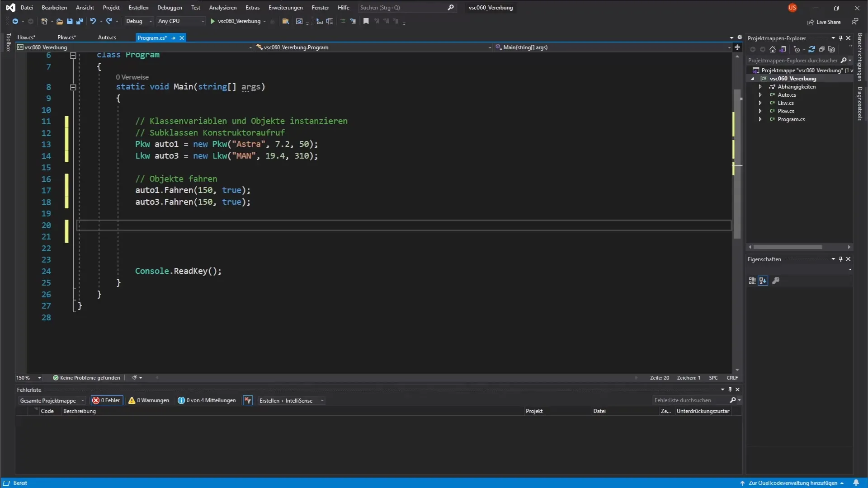The image size is (868, 488).
Task: Click the split editor icon above the scrollbar
Action: tap(737, 47)
